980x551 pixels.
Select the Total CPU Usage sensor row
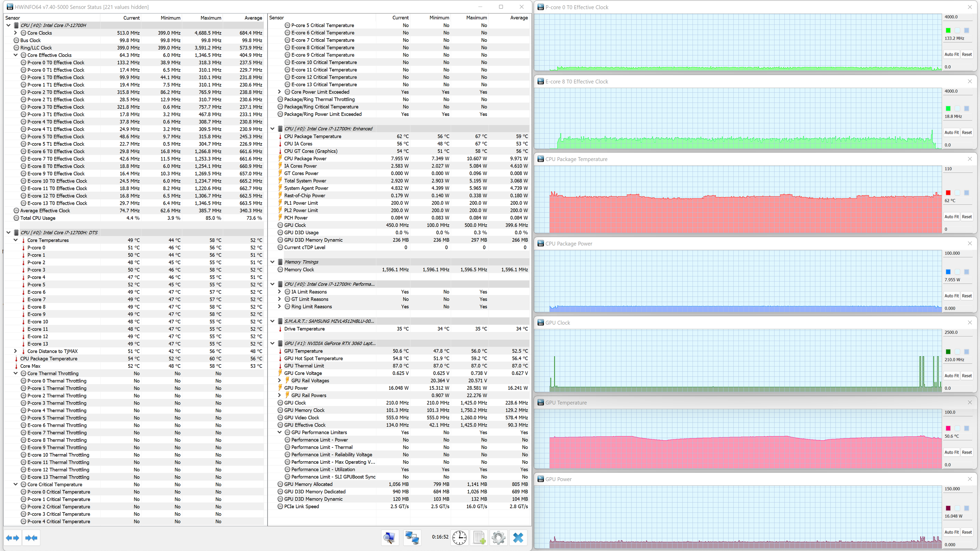pos(38,218)
